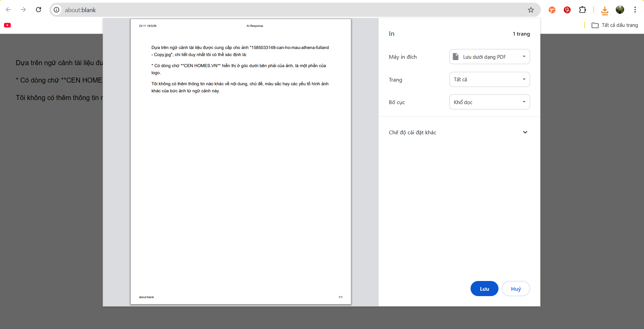Image resolution: width=644 pixels, height=329 pixels.
Task: Open the YouTube bookmark shortcut
Action: click(7, 25)
